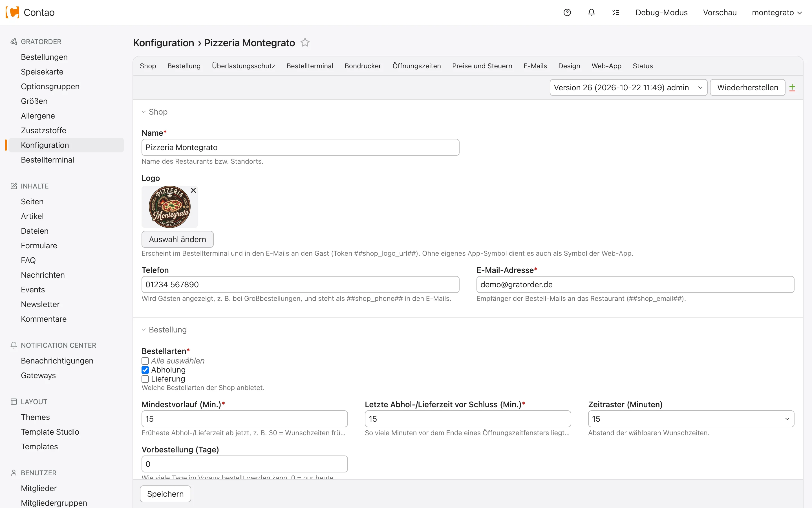
Task: Open the notifications bell icon
Action: tap(591, 12)
